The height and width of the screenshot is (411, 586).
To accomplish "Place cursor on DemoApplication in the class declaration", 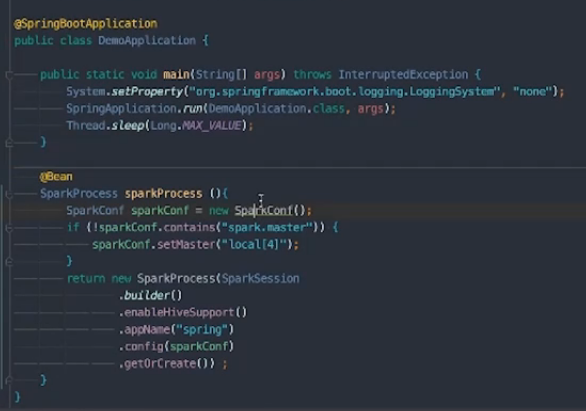I will click(147, 40).
